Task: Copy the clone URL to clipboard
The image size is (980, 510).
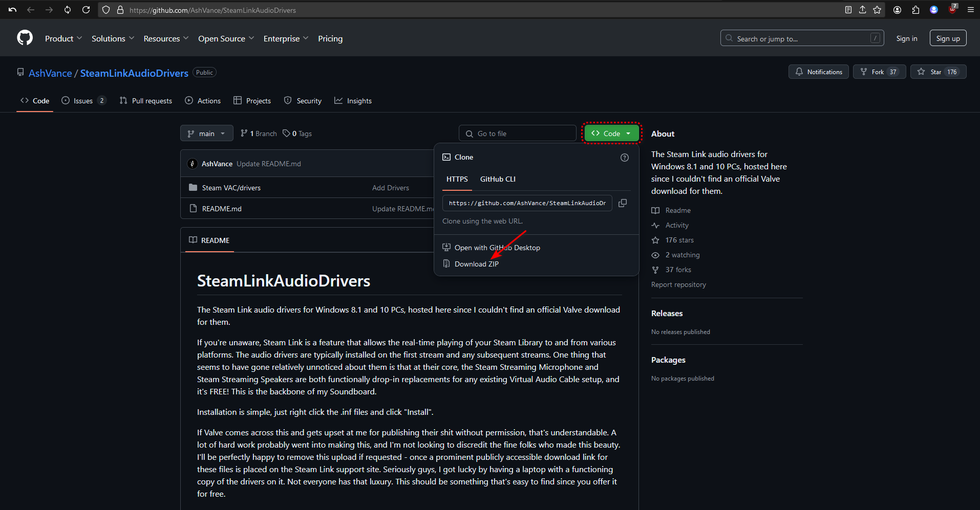Action: pyautogui.click(x=623, y=203)
